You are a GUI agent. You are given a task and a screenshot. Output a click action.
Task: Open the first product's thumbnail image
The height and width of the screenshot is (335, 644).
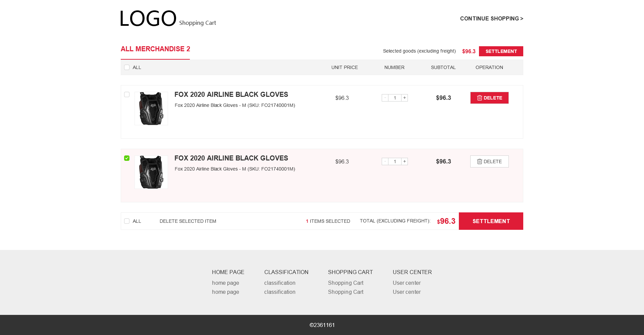151,109
